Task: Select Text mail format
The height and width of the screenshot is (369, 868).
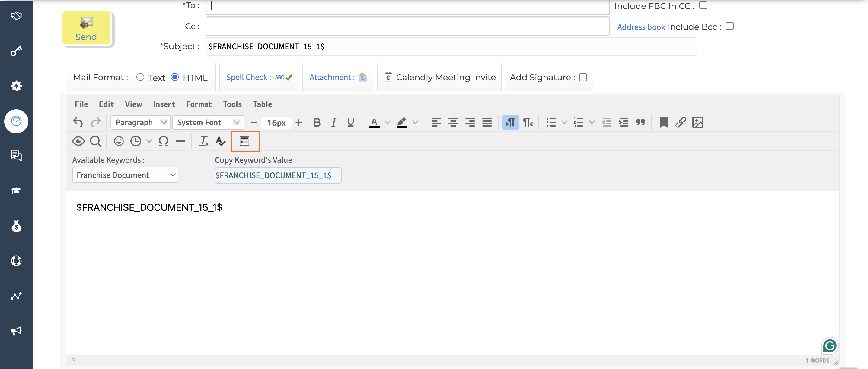Action: (141, 77)
